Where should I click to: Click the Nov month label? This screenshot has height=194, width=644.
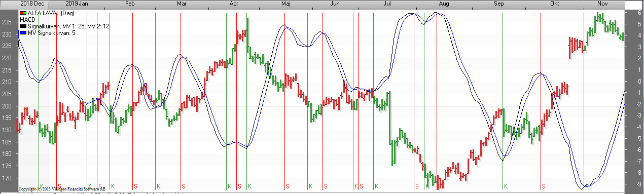[602, 4]
